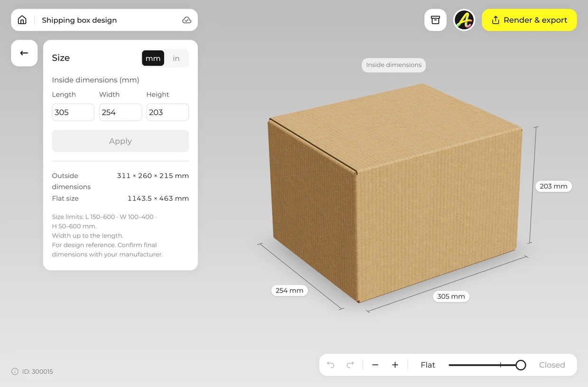Click the 203 mm height label
Screen dimensions: 588x387
coord(553,186)
